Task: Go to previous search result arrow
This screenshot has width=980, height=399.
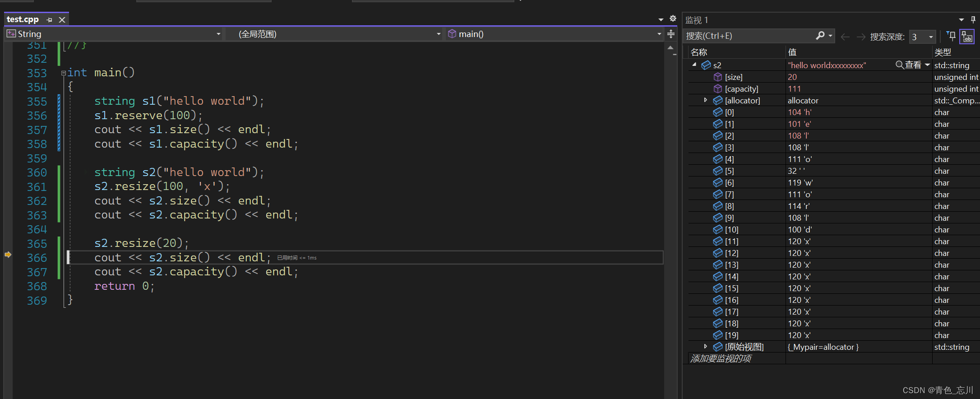Action: tap(845, 37)
